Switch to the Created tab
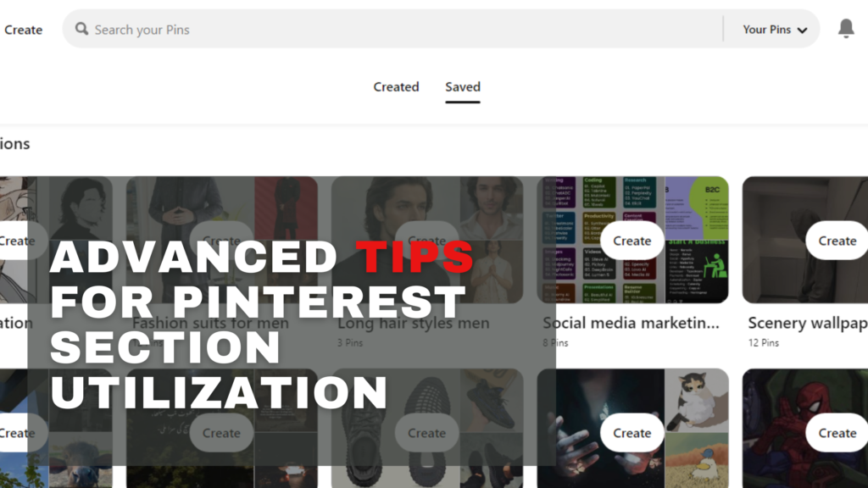Image resolution: width=868 pixels, height=488 pixels. [396, 86]
